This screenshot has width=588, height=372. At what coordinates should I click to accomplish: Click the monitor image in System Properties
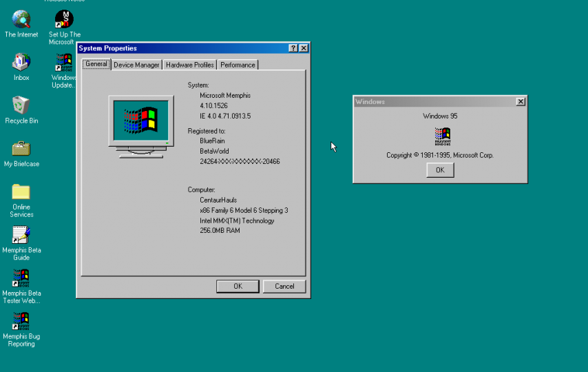[x=141, y=127]
